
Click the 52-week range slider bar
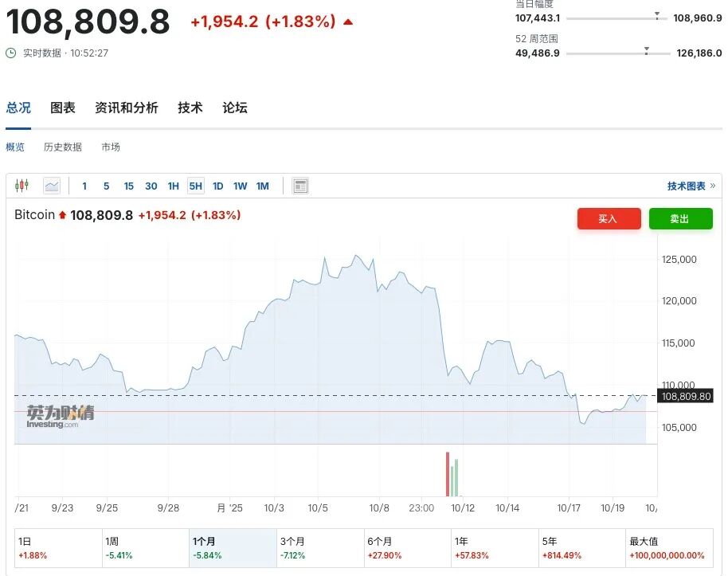[x=617, y=52]
